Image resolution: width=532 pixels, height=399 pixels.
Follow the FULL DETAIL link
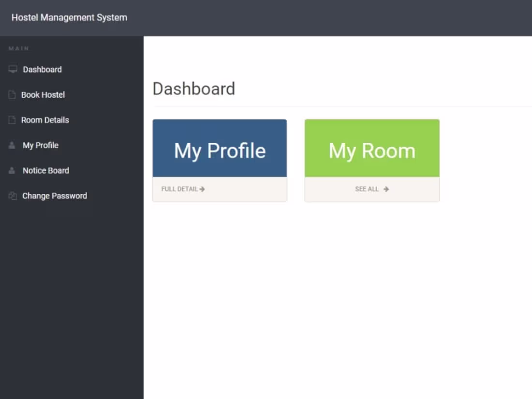tap(183, 189)
